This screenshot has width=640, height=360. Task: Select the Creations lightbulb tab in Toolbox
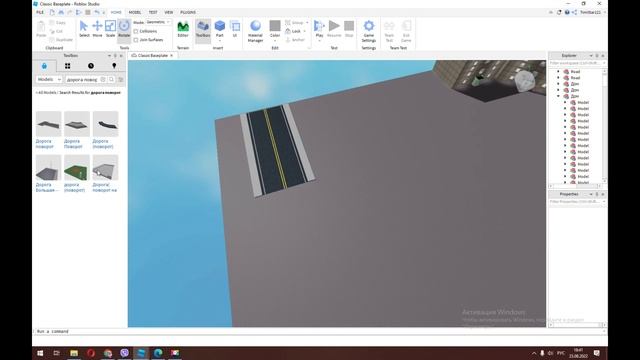click(x=114, y=66)
